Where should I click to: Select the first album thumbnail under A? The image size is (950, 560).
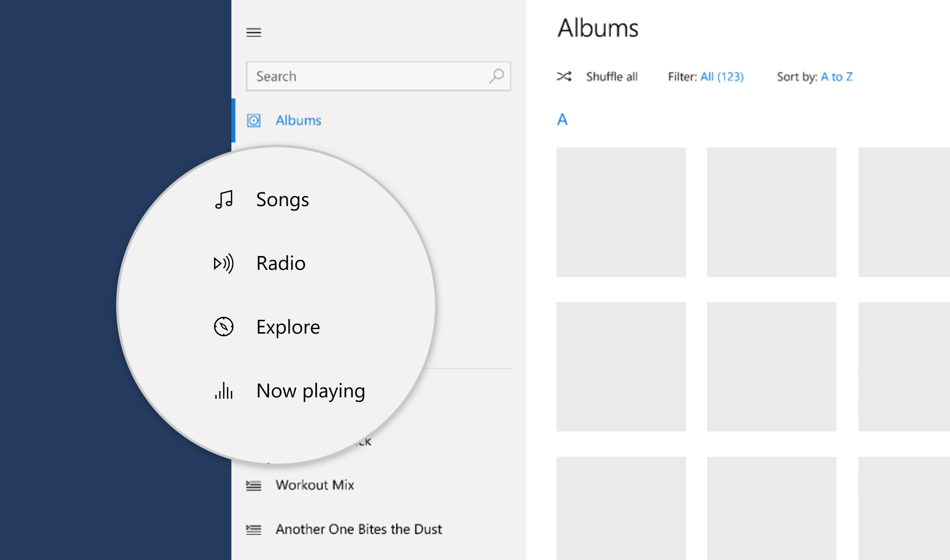[x=621, y=211]
